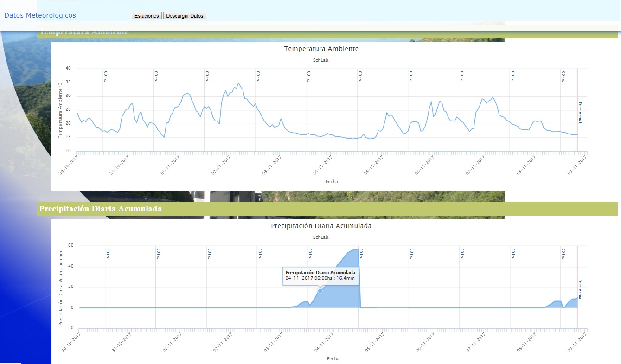Click the Dato Actual label in precipitation chart

(x=580, y=290)
